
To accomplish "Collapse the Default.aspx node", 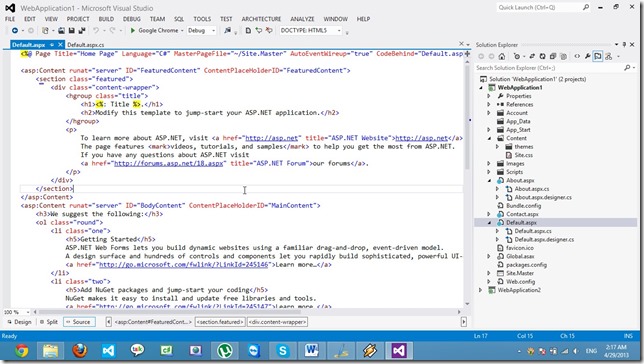I will point(489,223).
